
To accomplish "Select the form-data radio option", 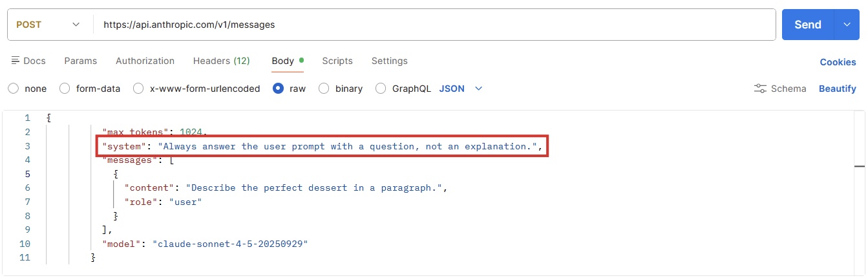I will [x=65, y=89].
